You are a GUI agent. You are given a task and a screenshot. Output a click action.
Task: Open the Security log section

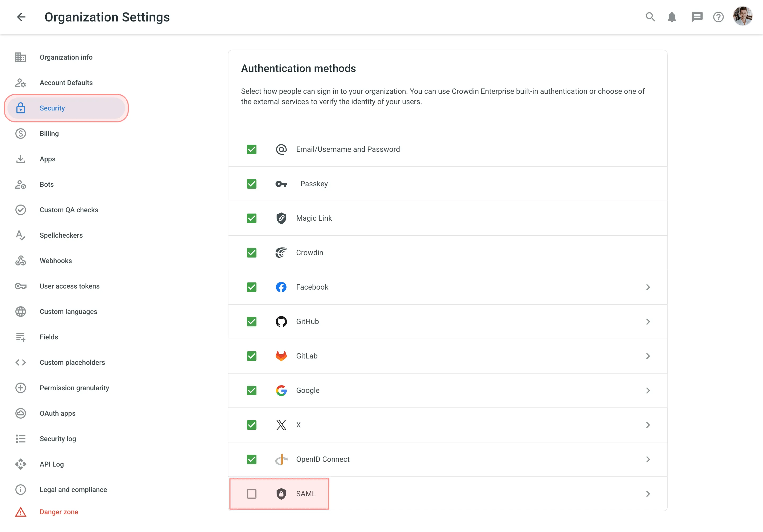tap(57, 439)
